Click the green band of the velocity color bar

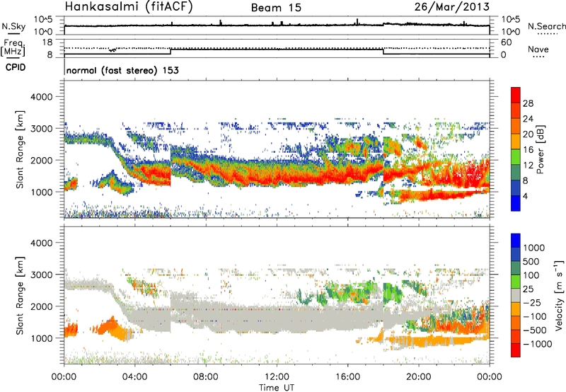[516, 282]
